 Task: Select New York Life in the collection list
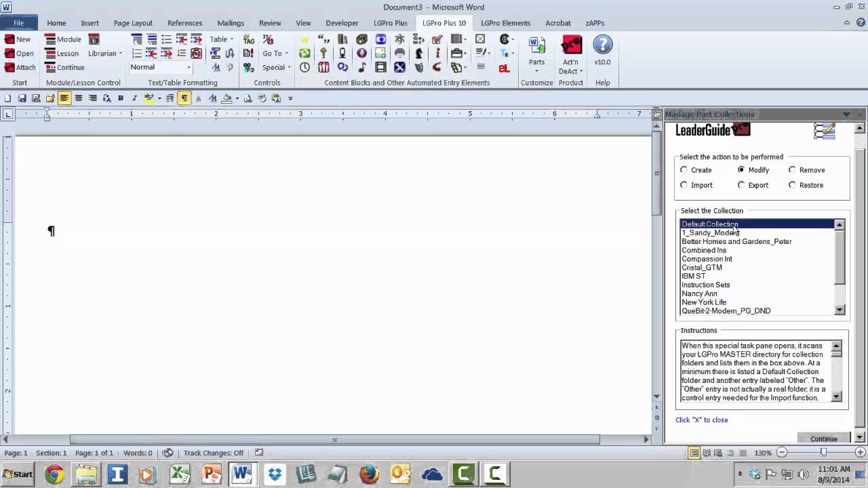tap(757, 302)
